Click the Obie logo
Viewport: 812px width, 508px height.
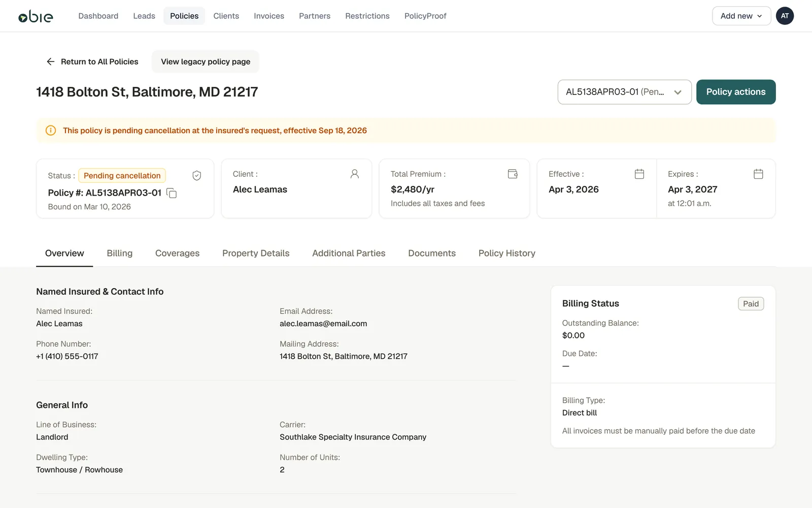point(36,16)
